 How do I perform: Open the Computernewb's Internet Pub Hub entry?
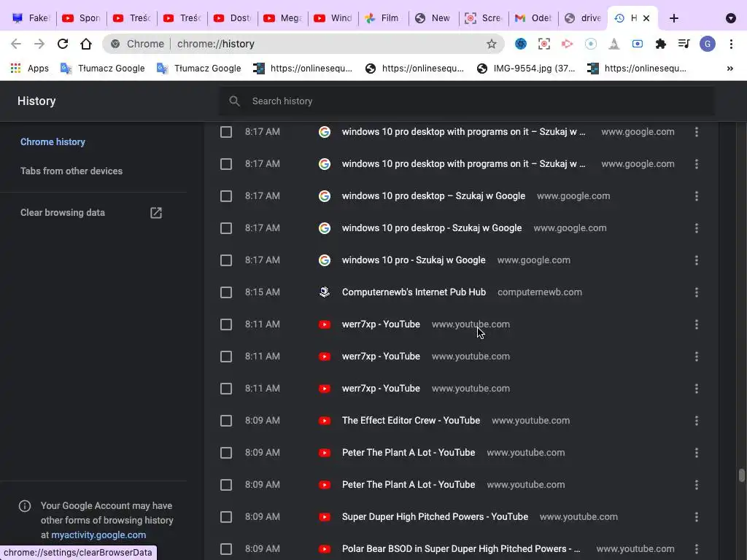coord(414,292)
